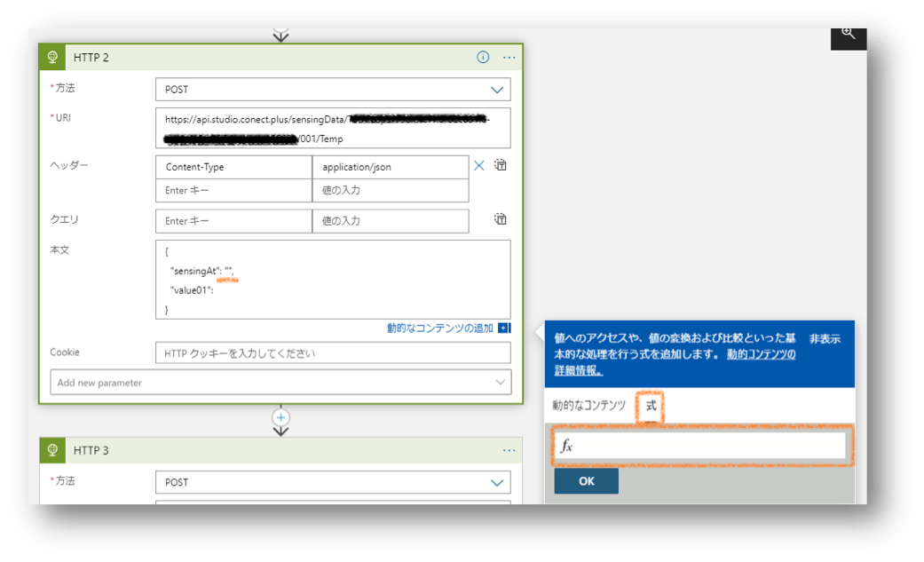Click the OK button

coord(587,481)
